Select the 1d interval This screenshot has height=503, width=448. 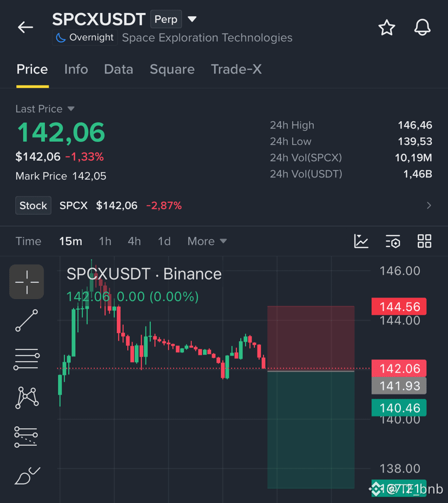[164, 241]
